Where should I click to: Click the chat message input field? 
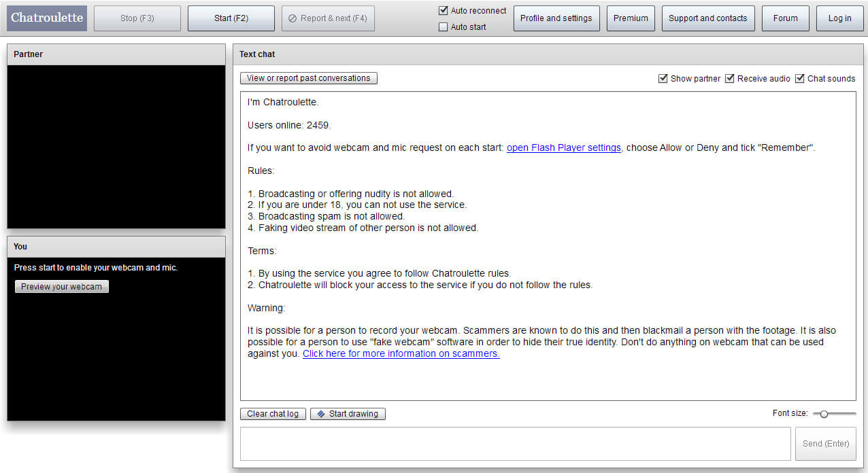[515, 444]
